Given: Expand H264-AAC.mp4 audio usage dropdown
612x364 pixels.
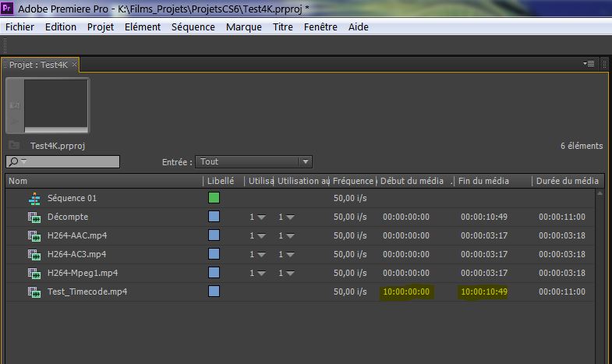Looking at the screenshot, I should click(290, 236).
